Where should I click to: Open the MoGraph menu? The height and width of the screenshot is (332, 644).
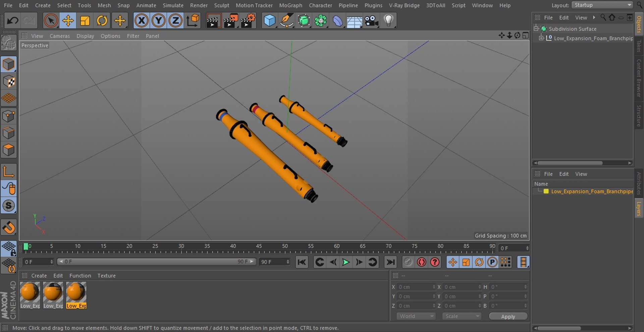[x=290, y=5]
